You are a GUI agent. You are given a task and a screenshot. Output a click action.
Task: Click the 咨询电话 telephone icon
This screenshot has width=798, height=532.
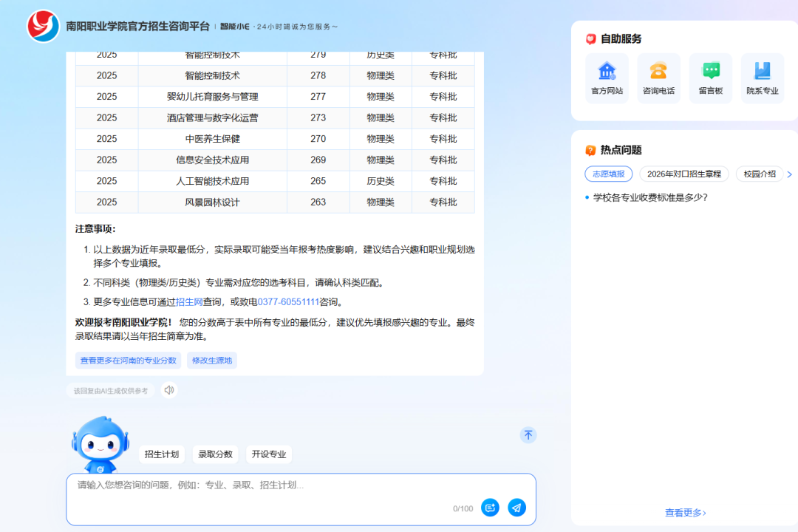[x=658, y=72]
